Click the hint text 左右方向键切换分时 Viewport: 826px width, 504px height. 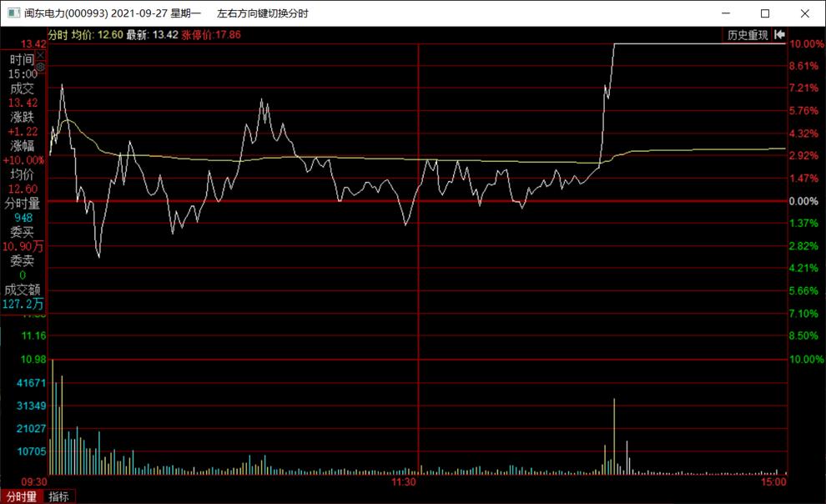(262, 13)
